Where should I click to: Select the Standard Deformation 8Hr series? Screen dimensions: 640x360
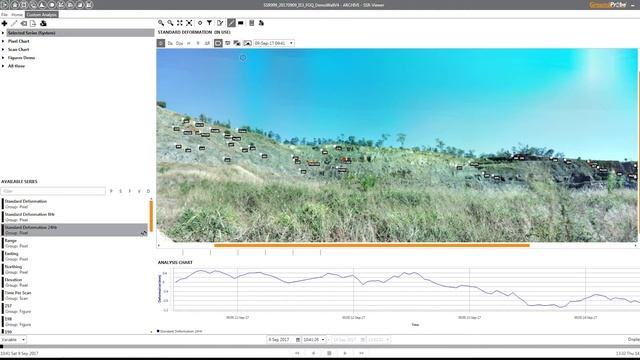coord(75,217)
